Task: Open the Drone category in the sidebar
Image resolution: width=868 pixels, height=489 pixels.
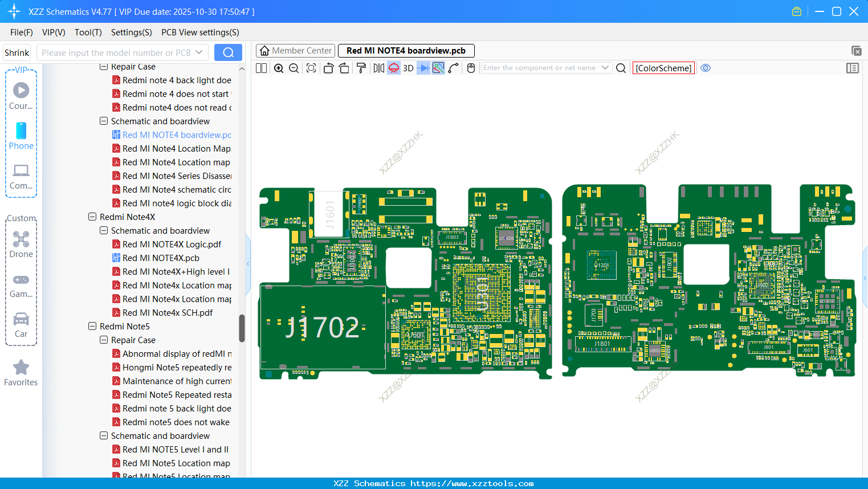Action: (x=21, y=244)
